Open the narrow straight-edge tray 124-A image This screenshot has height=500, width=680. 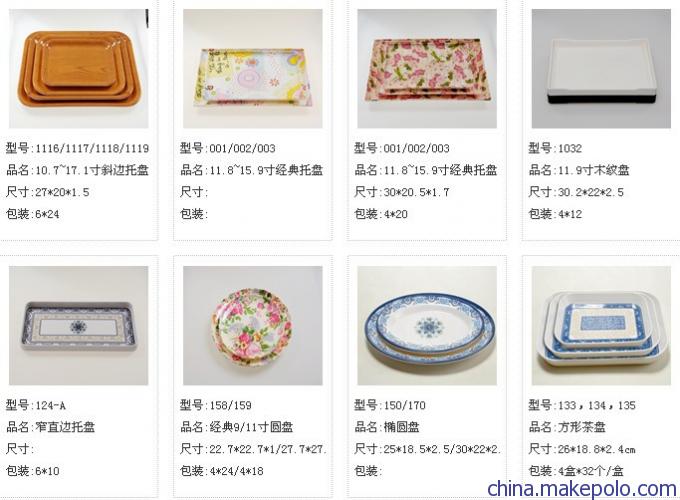point(78,326)
